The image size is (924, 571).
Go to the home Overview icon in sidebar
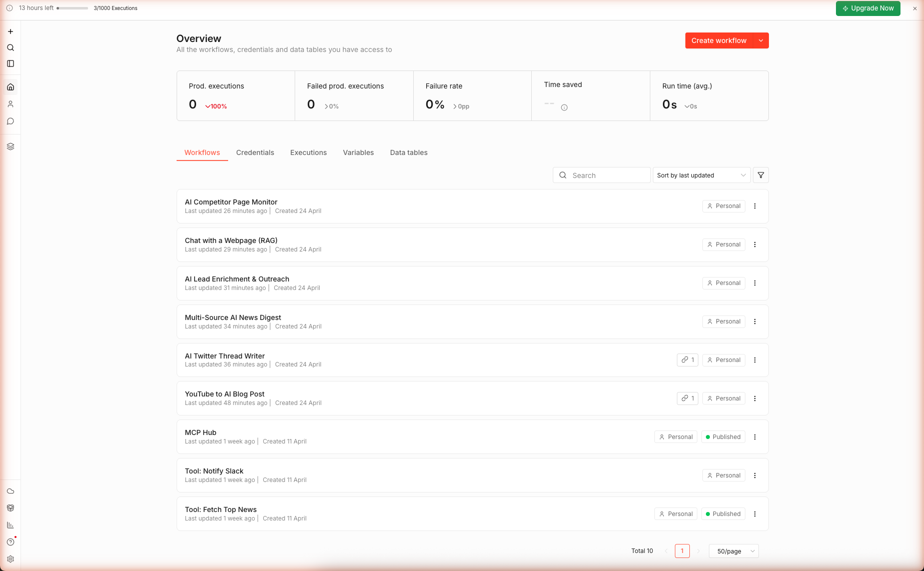(11, 87)
